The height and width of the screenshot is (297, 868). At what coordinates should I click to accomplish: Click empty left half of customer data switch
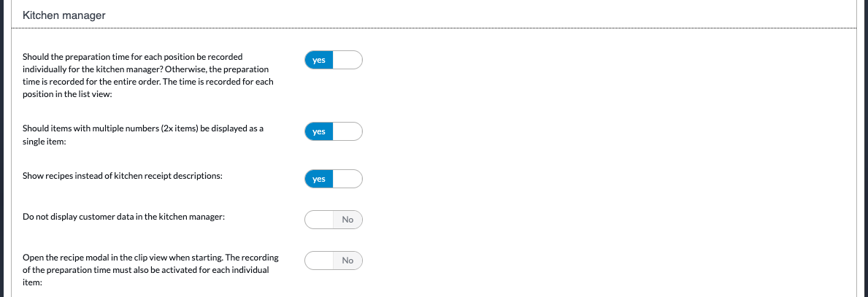point(319,220)
